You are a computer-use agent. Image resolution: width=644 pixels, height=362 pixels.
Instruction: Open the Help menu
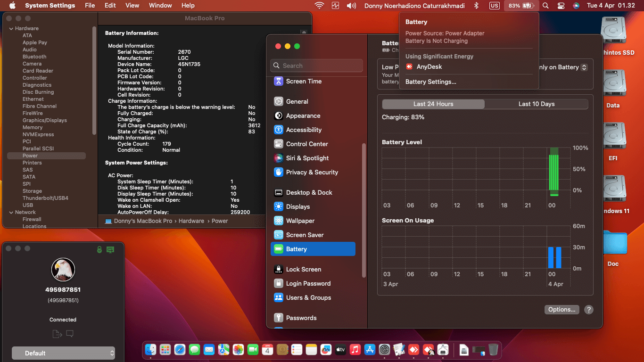pos(188,6)
